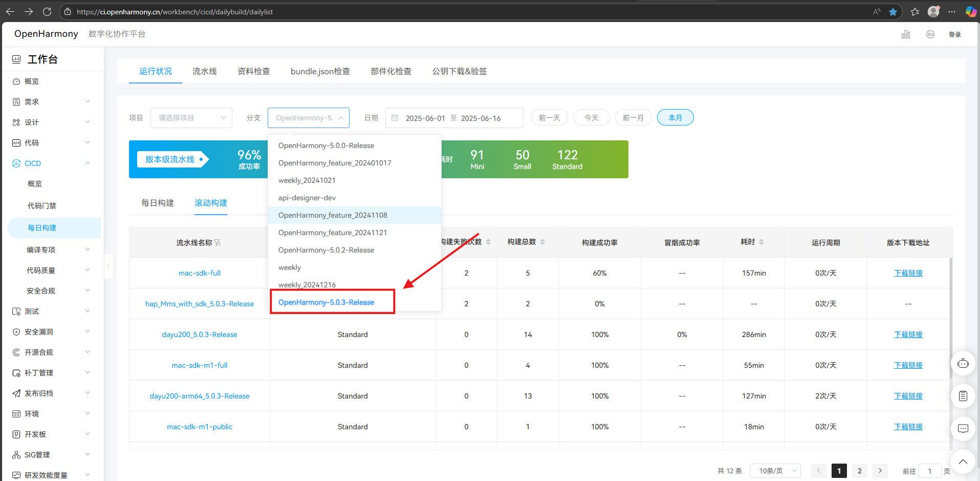The height and width of the screenshot is (481, 980).
Task: Go to page 2 of results
Action: (x=859, y=471)
